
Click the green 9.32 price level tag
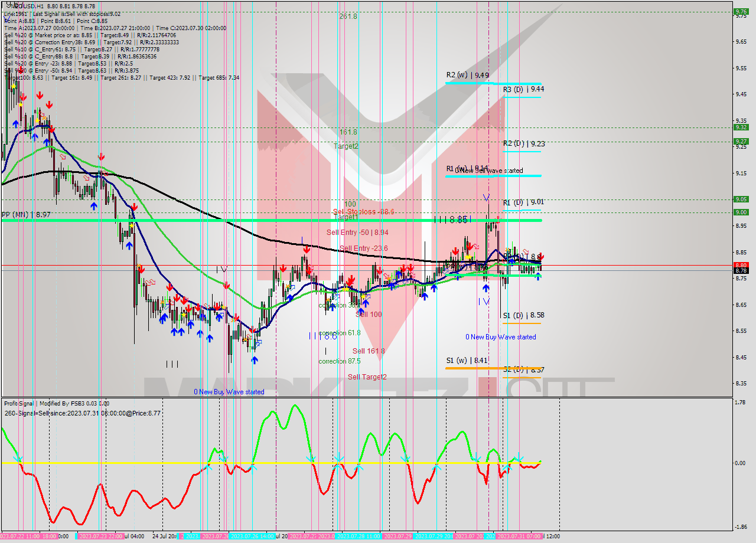coord(740,127)
